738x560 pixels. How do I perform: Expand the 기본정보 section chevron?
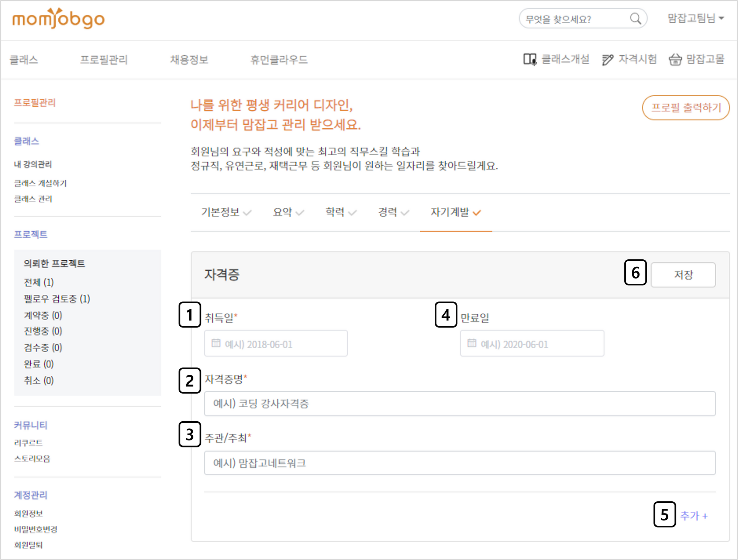click(x=248, y=212)
